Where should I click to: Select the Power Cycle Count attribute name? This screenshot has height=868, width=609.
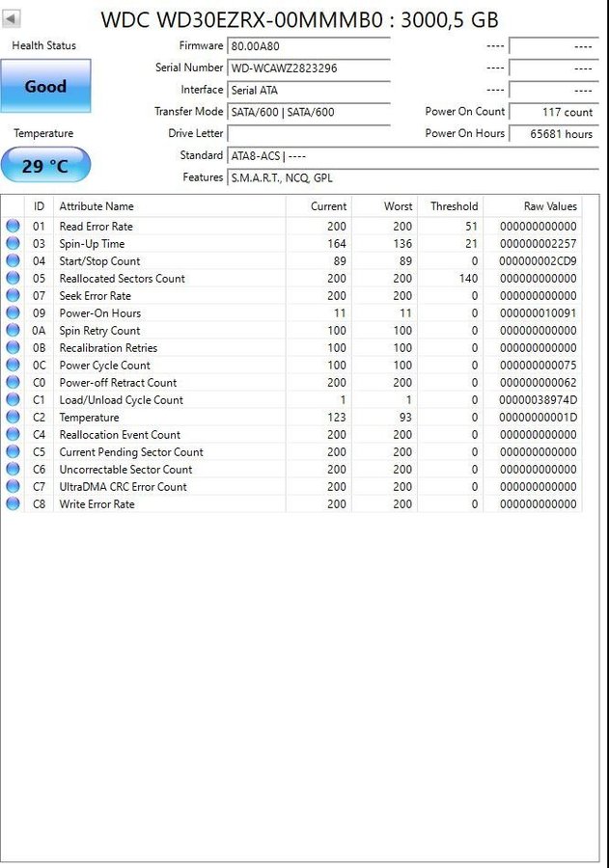point(105,366)
